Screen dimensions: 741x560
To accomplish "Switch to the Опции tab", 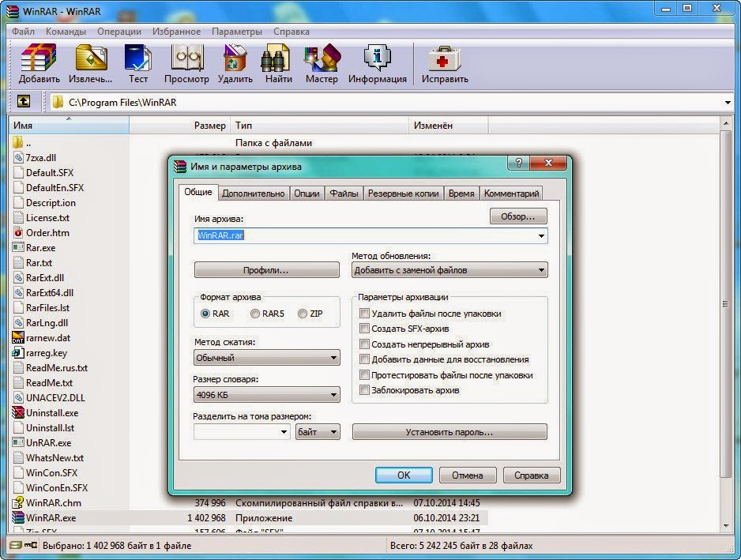I will 307,194.
